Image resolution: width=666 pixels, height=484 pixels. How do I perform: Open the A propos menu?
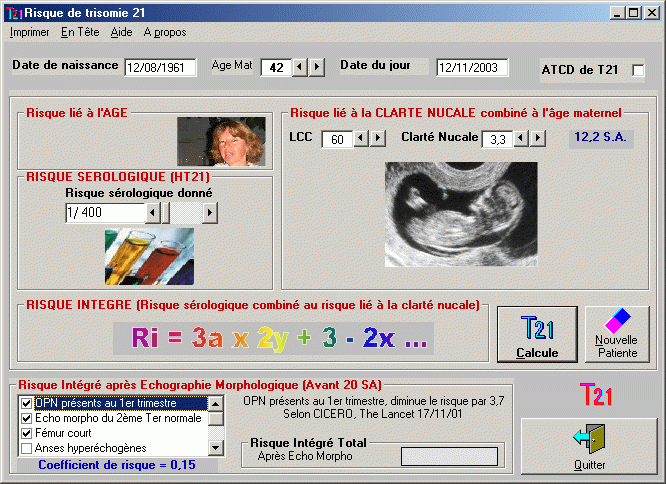165,32
